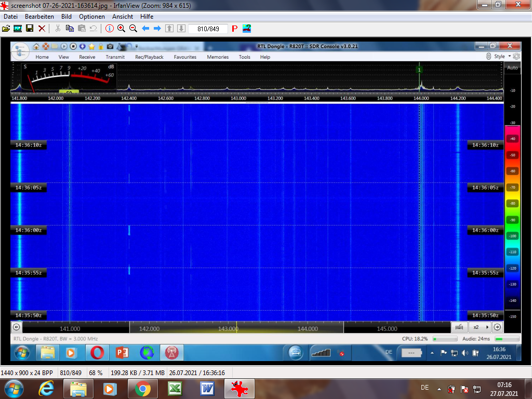Open the Datei menu
532x399 pixels.
[x=10, y=16]
